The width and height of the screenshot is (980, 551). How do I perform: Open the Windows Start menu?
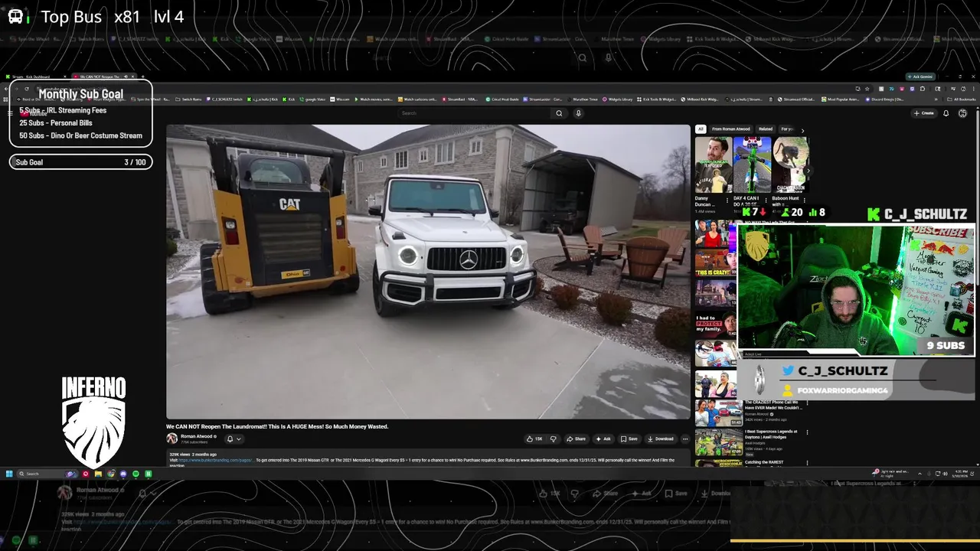[x=9, y=474]
